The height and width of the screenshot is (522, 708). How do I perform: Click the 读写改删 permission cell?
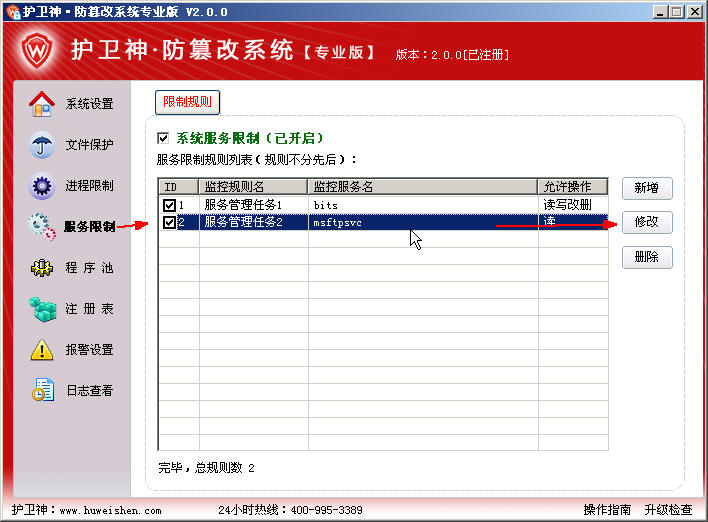tap(573, 205)
